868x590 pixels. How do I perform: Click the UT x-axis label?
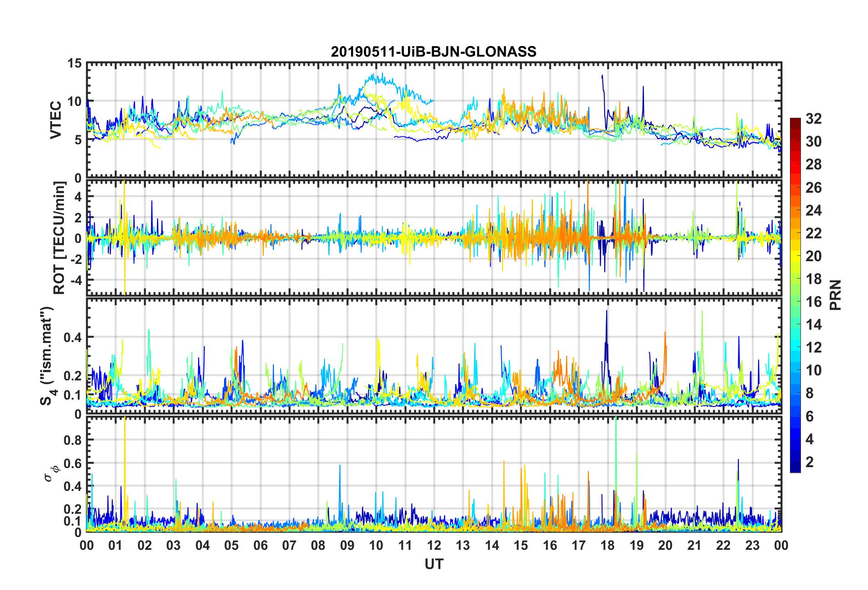pyautogui.click(x=434, y=564)
